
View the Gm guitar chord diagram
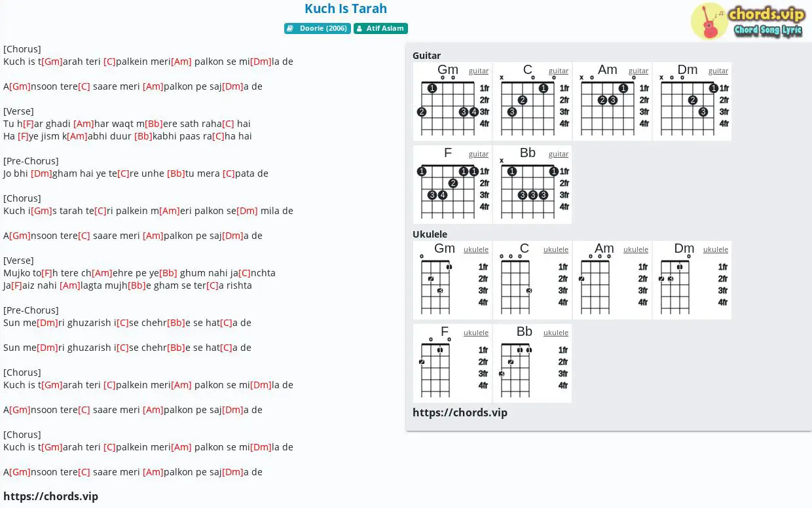pos(452,101)
